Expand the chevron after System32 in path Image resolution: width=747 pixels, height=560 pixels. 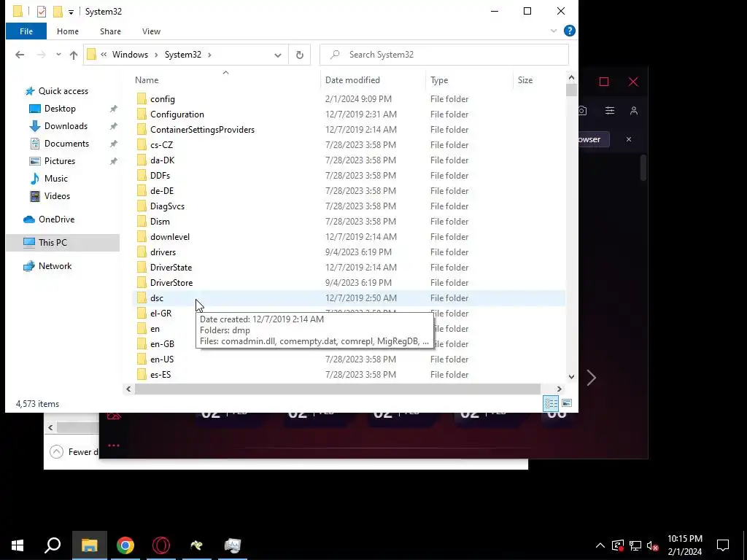point(209,55)
